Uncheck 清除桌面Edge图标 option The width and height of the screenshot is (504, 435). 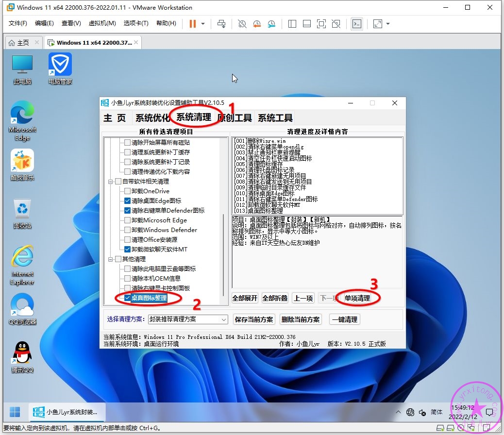coord(128,201)
